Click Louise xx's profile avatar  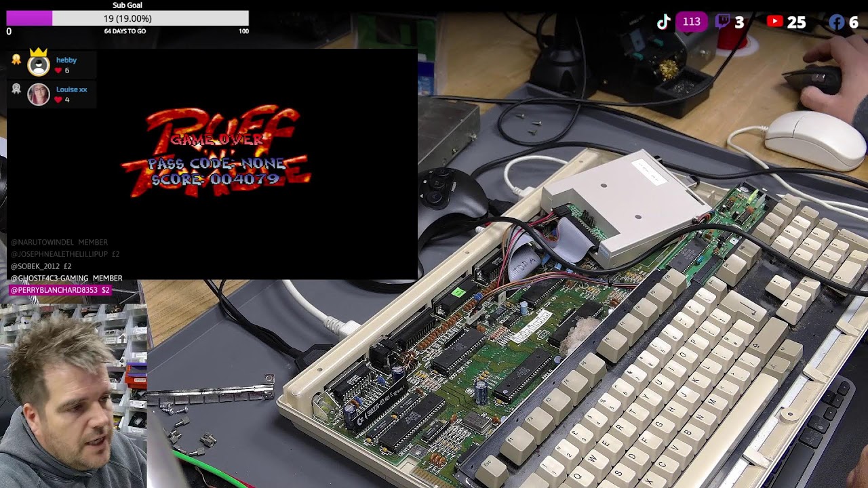pyautogui.click(x=39, y=94)
